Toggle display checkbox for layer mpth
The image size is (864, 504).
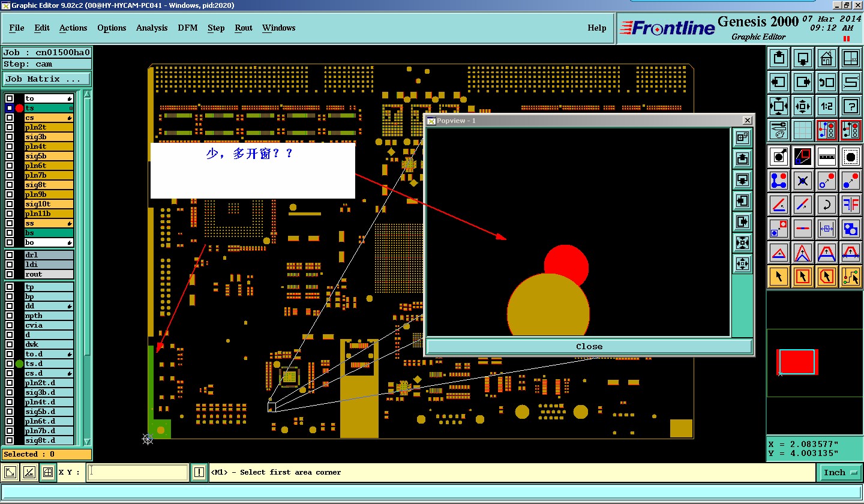[x=10, y=316]
